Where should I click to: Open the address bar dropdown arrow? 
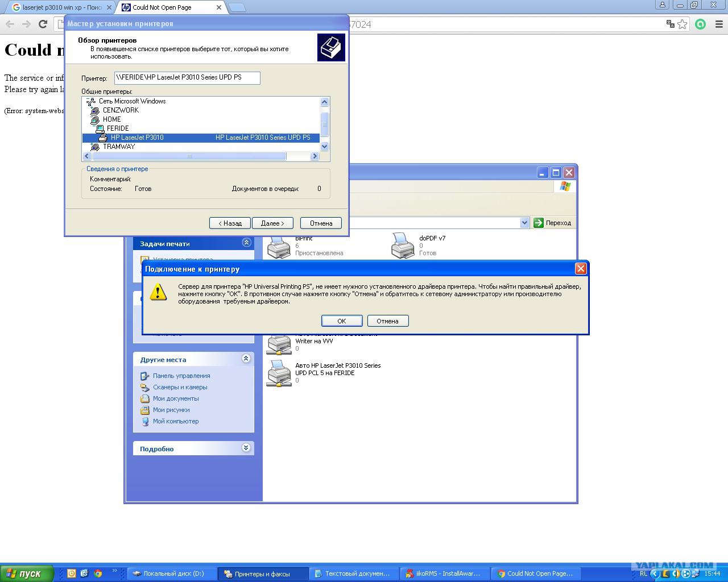524,223
